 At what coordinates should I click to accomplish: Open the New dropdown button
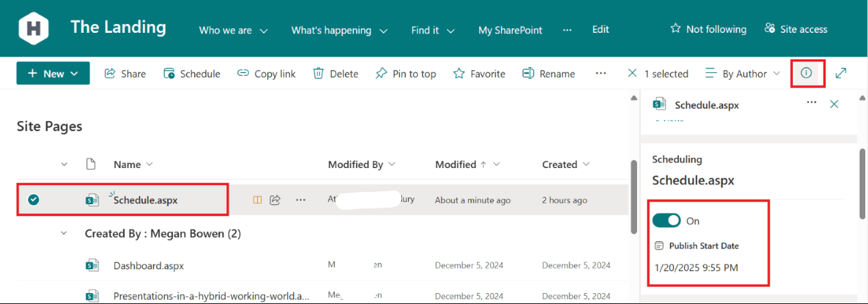point(53,74)
